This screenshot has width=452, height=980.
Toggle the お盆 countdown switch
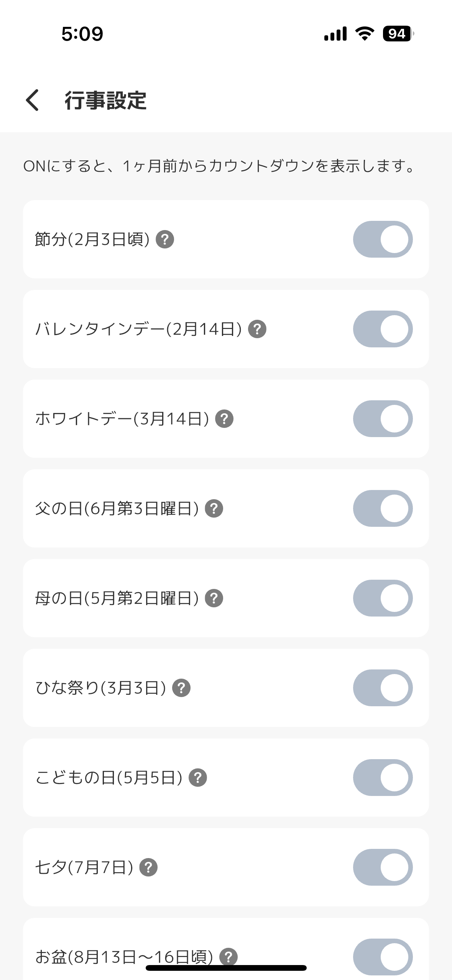pyautogui.click(x=383, y=957)
